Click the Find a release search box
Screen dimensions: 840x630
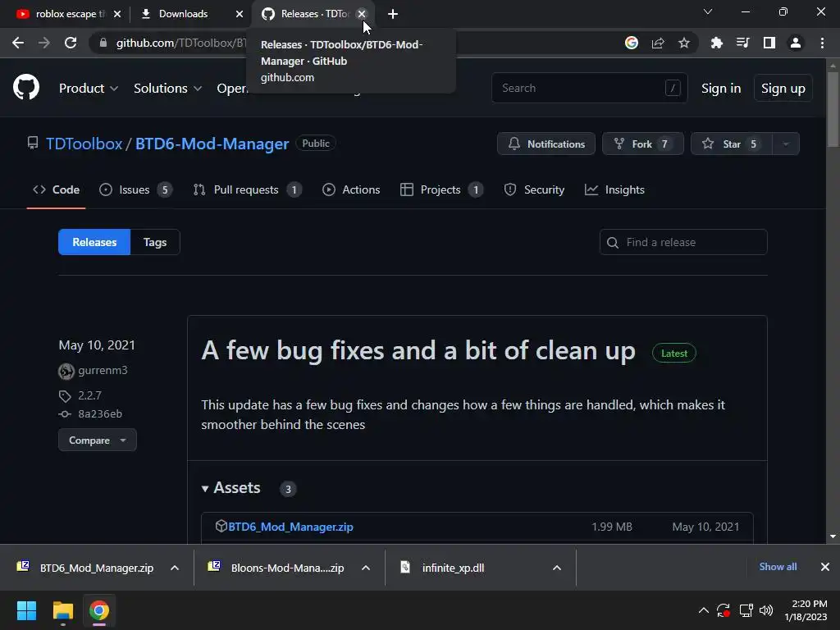click(683, 242)
